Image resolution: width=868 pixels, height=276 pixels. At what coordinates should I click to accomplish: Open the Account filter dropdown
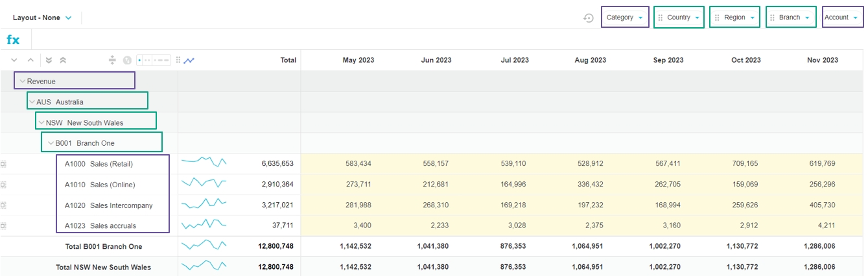(x=842, y=17)
